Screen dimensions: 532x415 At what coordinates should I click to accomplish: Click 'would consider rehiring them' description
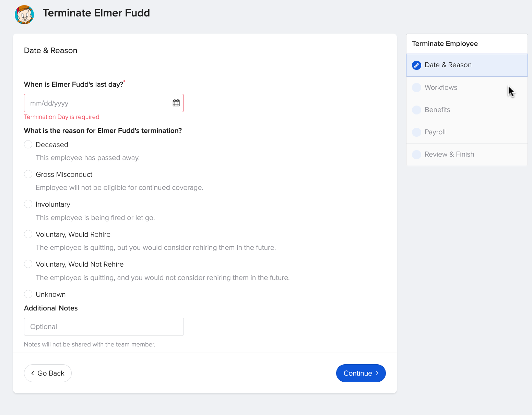click(x=156, y=247)
